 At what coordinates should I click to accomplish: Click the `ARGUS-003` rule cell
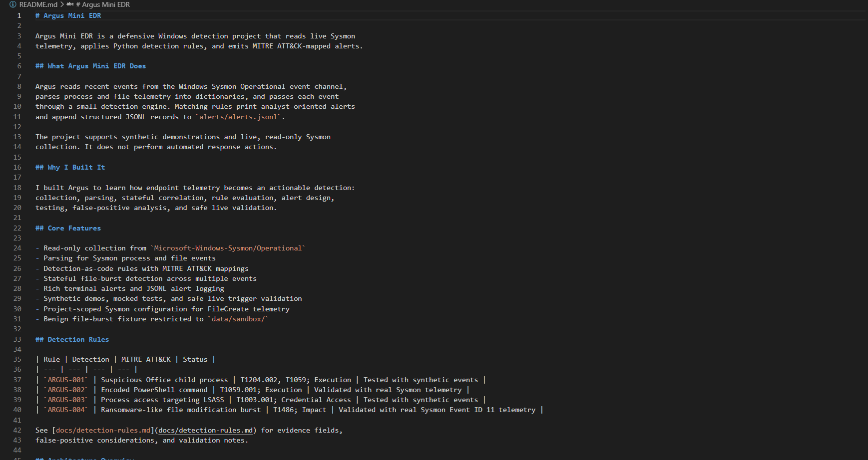(x=66, y=400)
